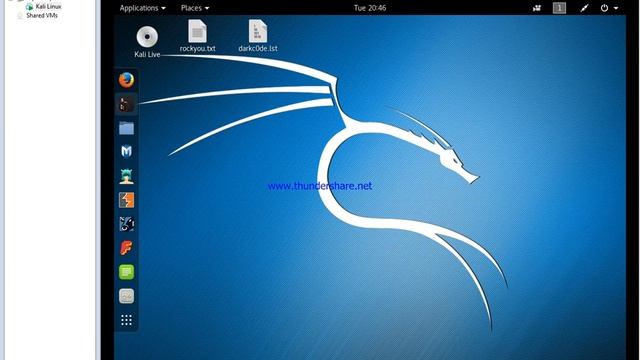
Task: Launch Burp Suite orange lightning icon
Action: point(127,200)
